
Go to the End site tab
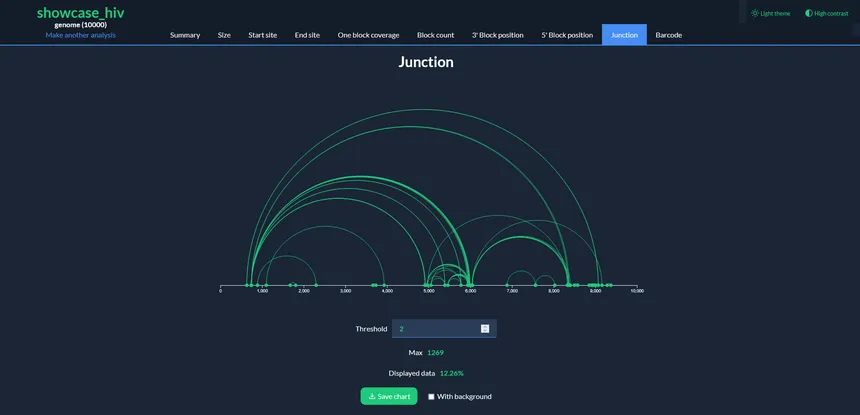point(307,35)
